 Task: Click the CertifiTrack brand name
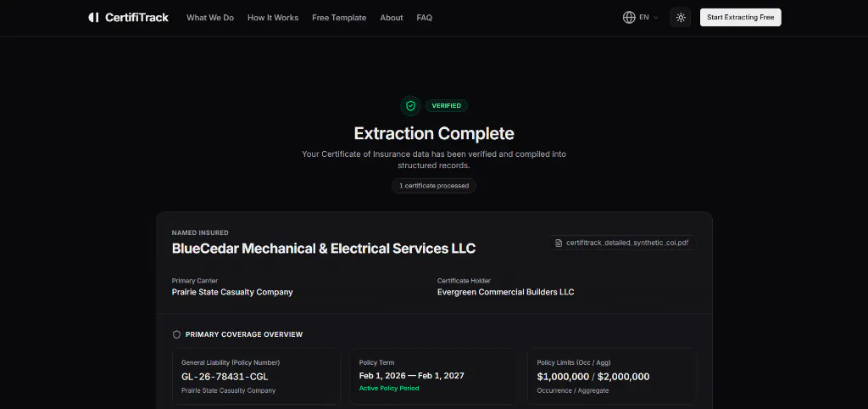tap(136, 18)
